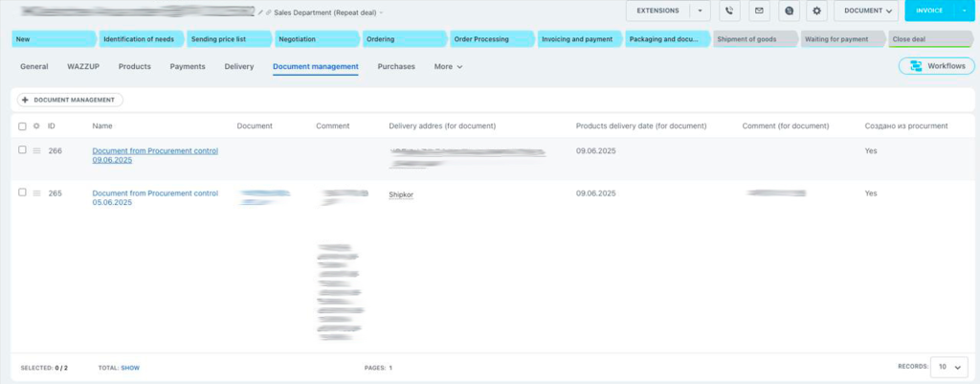Viewport: 980px width, 384px height.
Task: Click the grid settings gear in table header
Action: tap(36, 126)
